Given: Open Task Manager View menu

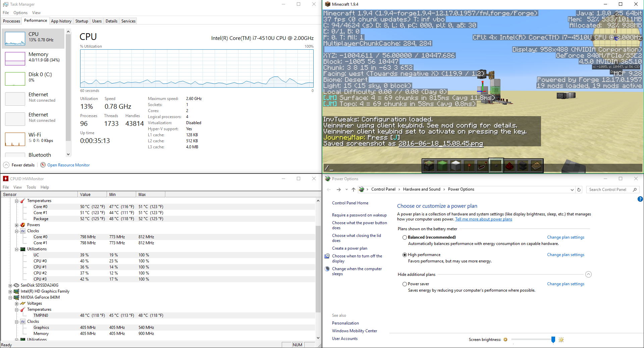Looking at the screenshot, I should click(36, 13).
